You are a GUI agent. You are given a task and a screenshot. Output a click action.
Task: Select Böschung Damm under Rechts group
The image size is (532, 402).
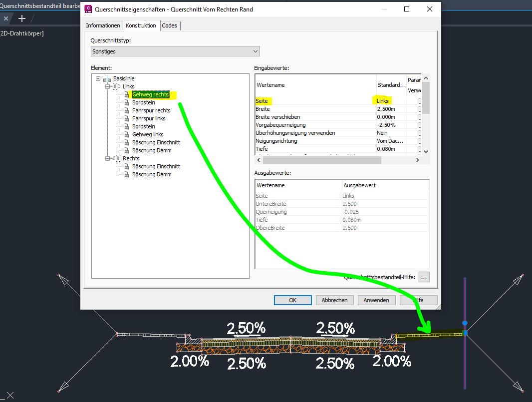(x=152, y=174)
